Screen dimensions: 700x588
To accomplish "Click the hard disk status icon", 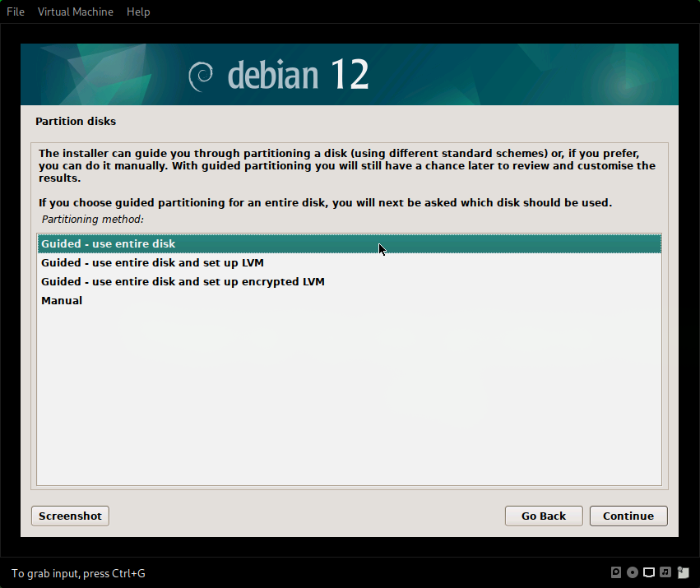I will click(616, 572).
